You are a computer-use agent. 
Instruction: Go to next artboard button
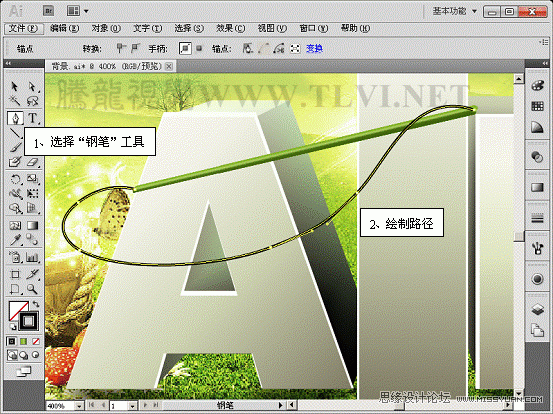[x=144, y=406]
